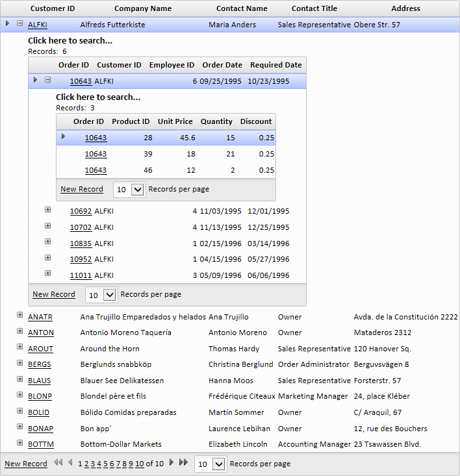Expand order 10702 row
460x476 pixels.
(x=47, y=225)
